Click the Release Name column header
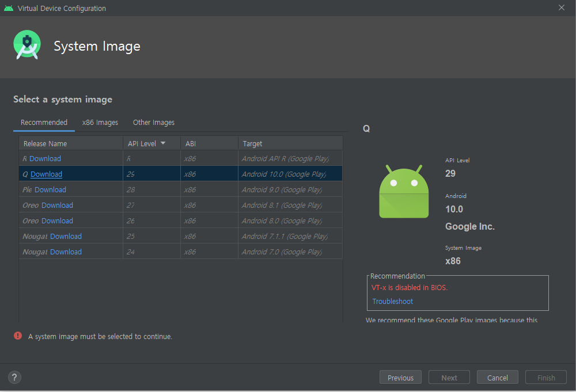 [71, 143]
